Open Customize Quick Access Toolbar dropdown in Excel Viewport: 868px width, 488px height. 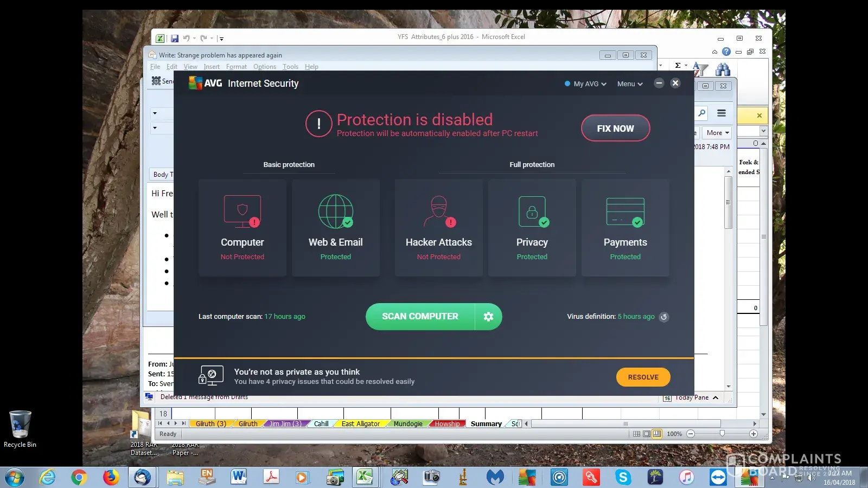point(221,39)
